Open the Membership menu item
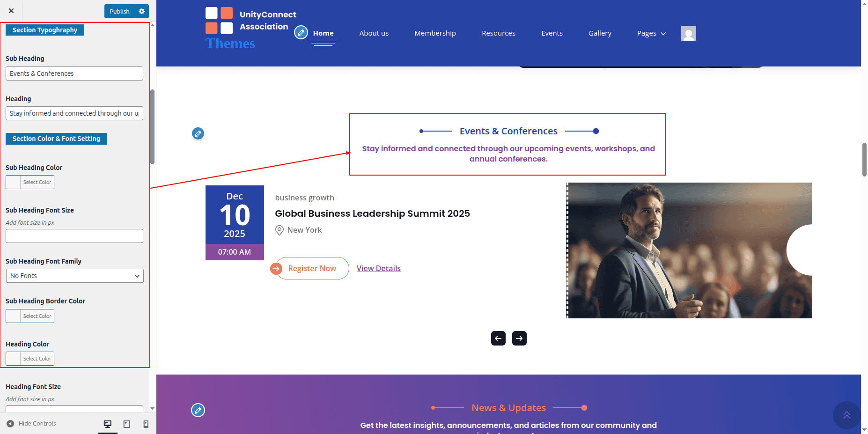 pyautogui.click(x=435, y=33)
